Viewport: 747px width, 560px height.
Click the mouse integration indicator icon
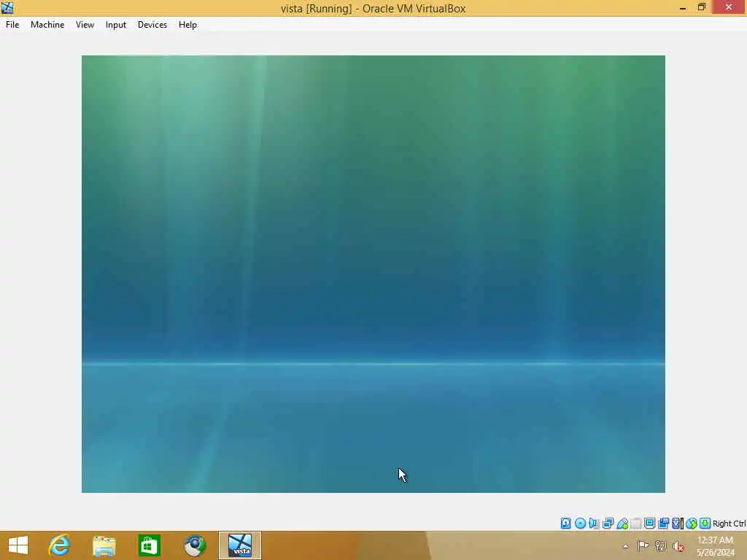692,524
